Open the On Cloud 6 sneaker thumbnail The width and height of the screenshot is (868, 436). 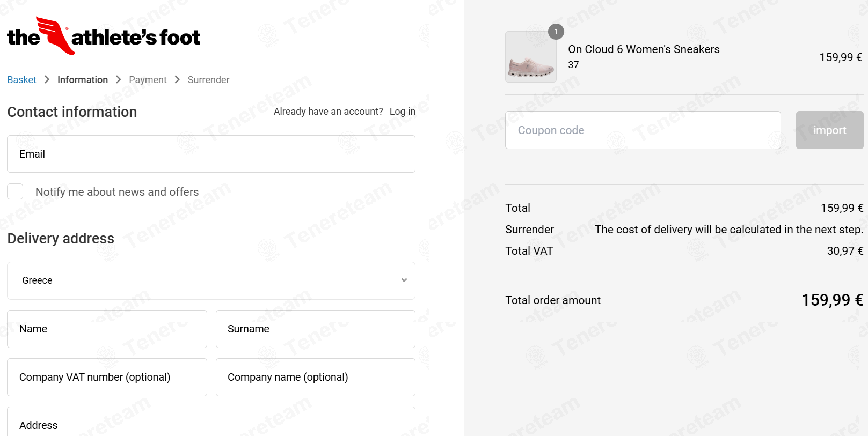coord(531,57)
